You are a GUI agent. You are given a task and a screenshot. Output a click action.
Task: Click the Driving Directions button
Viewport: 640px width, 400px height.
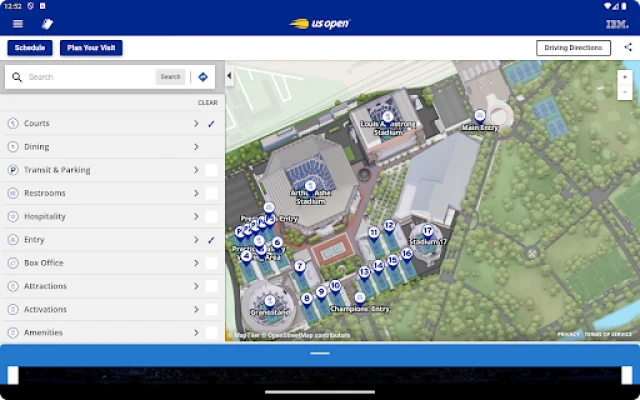pyautogui.click(x=573, y=48)
